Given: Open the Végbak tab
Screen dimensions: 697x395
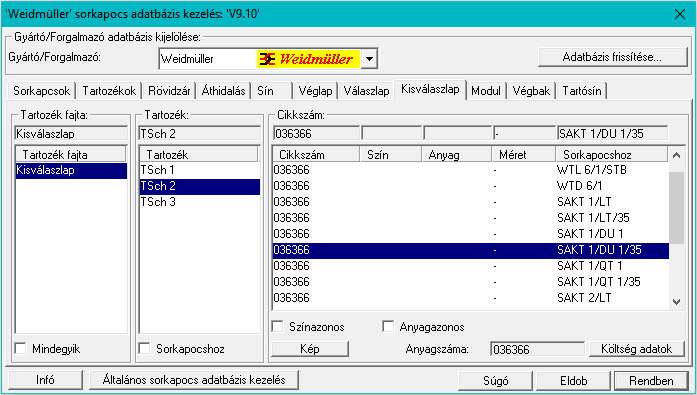Looking at the screenshot, I should coord(531,91).
